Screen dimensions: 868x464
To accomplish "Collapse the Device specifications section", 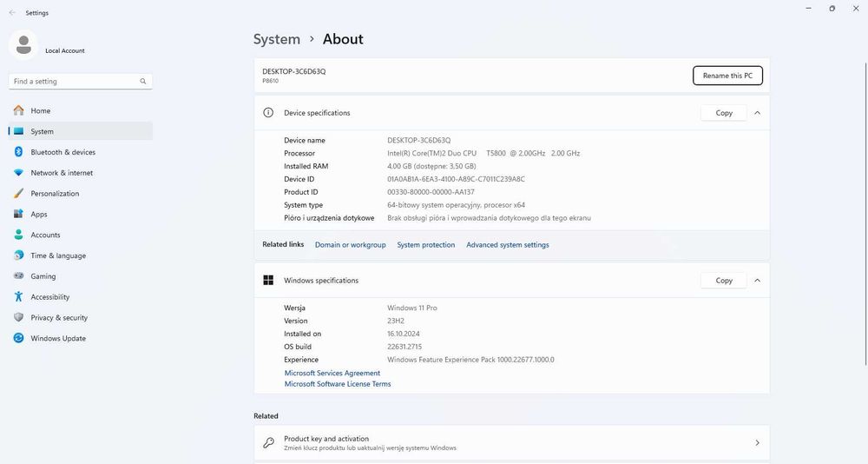I will click(x=757, y=113).
